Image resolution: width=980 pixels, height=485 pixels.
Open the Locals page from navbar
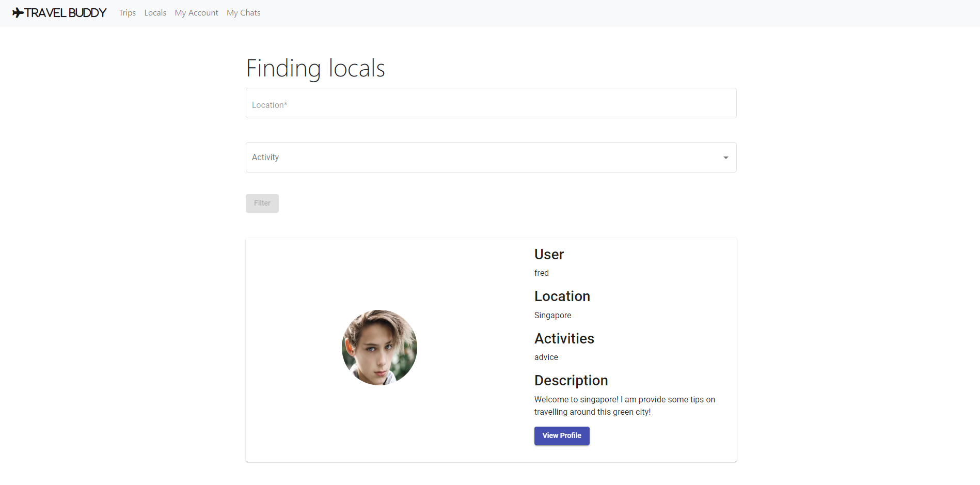(x=155, y=12)
